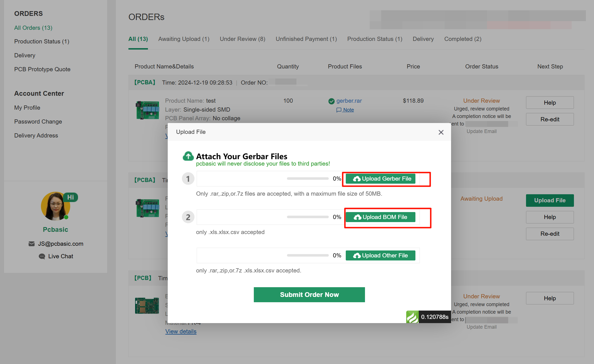The image size is (594, 364).
Task: Click the green checkmark next to gerber.rar
Action: click(331, 101)
